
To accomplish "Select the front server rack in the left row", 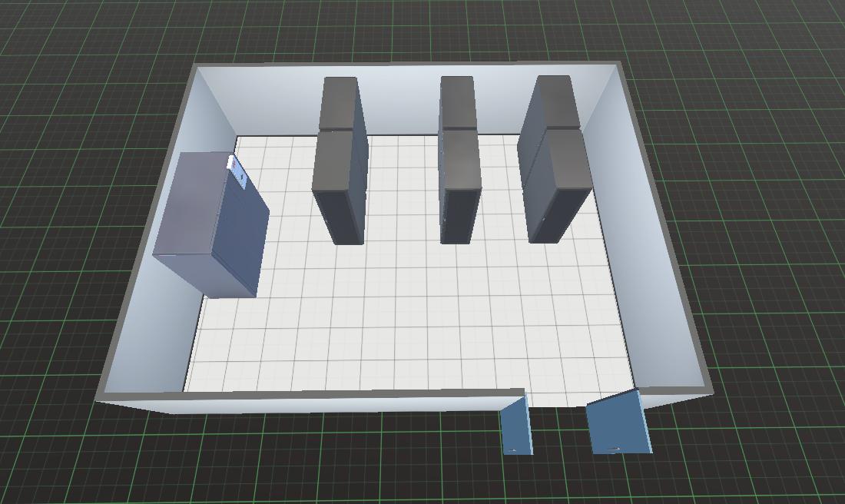I will tap(338, 188).
